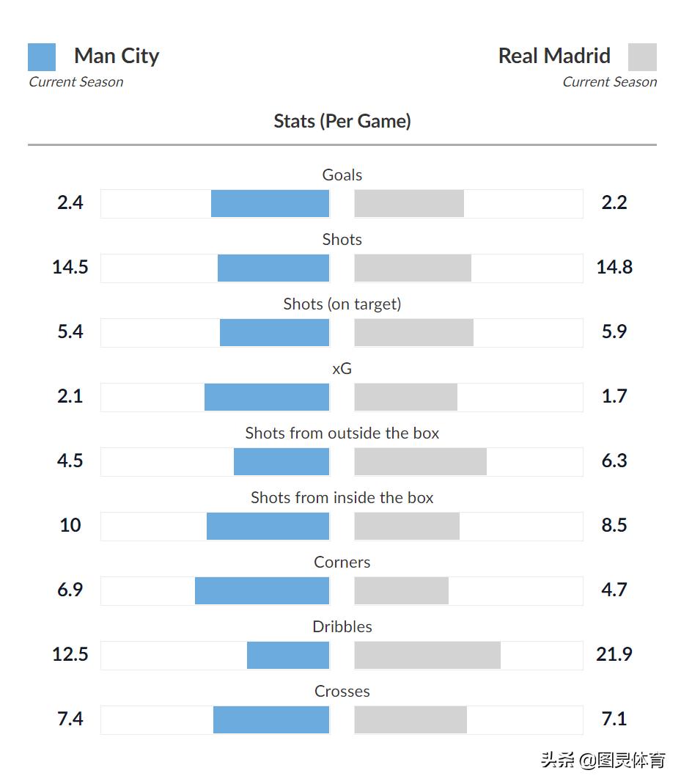This screenshot has width=681, height=784.
Task: Select the Man City team name
Action: click(x=117, y=56)
